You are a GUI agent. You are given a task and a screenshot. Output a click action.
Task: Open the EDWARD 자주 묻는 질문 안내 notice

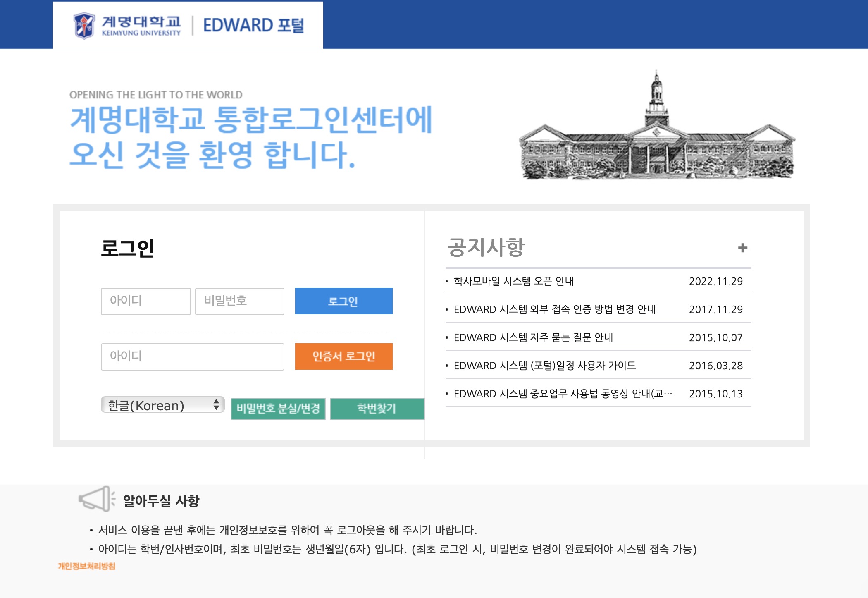click(533, 337)
